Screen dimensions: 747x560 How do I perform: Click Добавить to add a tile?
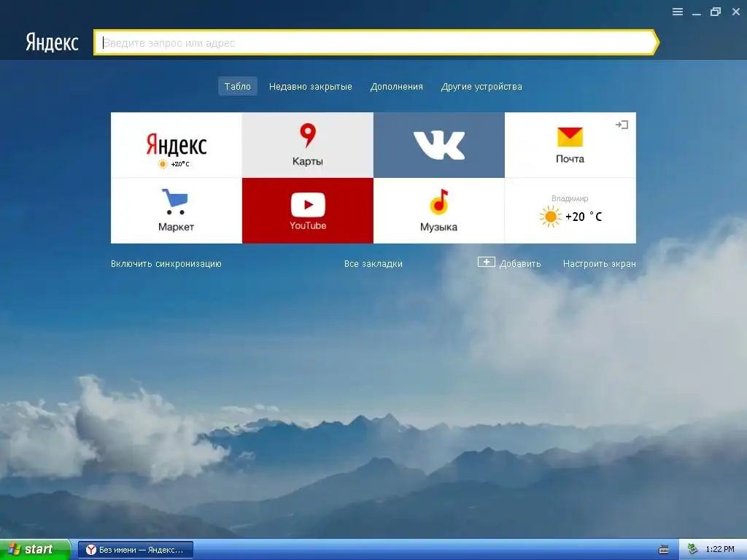click(509, 262)
